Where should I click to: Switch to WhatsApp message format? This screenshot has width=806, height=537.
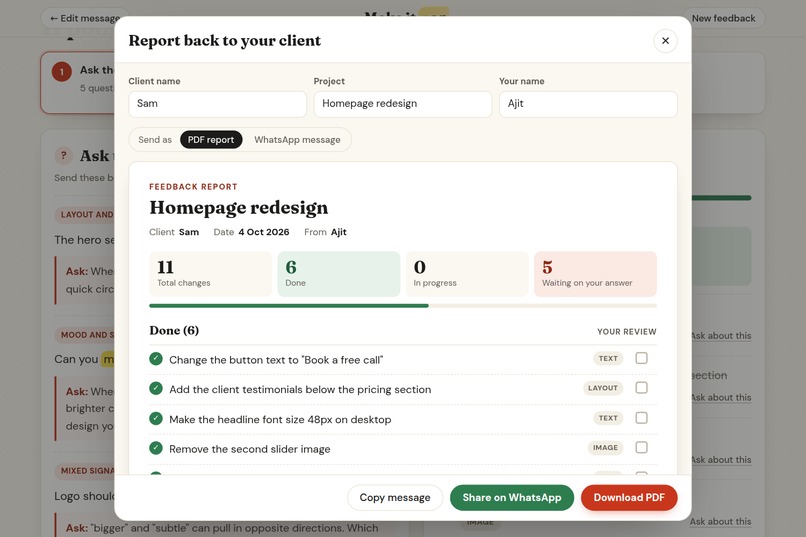click(x=297, y=140)
